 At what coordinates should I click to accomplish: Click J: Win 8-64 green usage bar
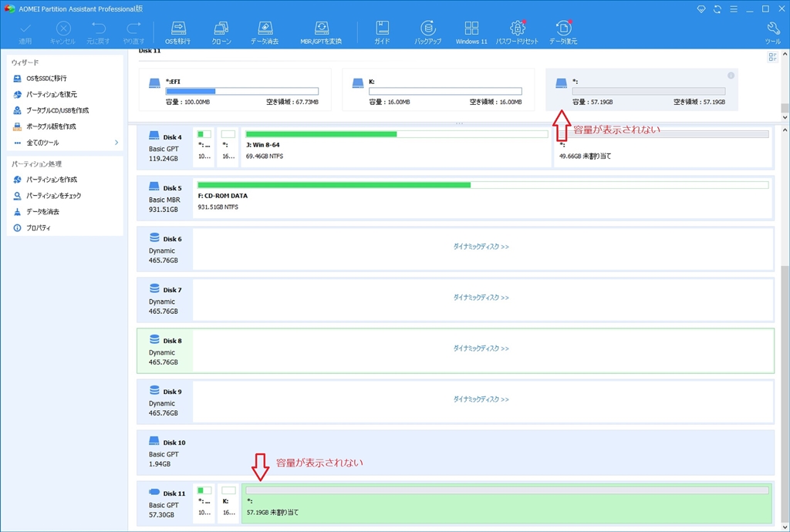(x=397, y=134)
